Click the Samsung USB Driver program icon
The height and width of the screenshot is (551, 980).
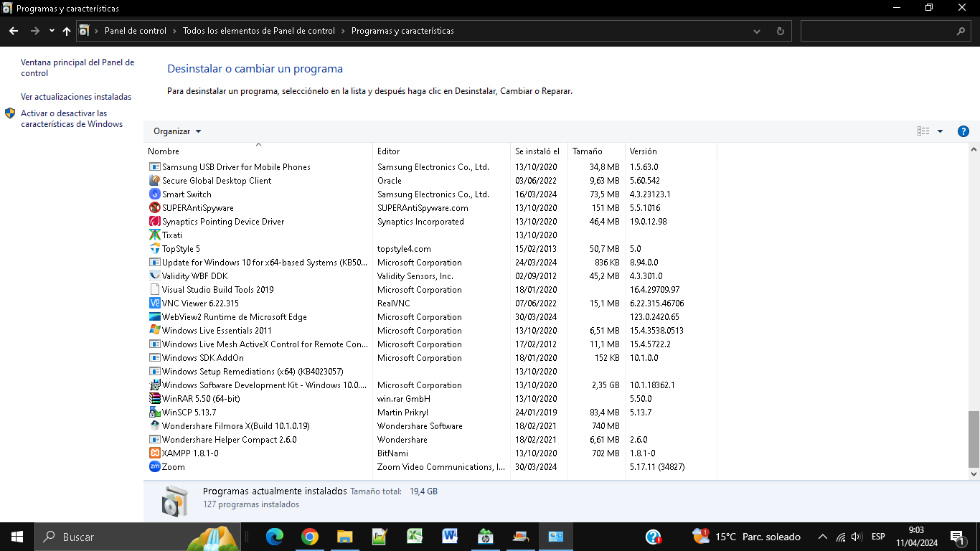tap(154, 167)
